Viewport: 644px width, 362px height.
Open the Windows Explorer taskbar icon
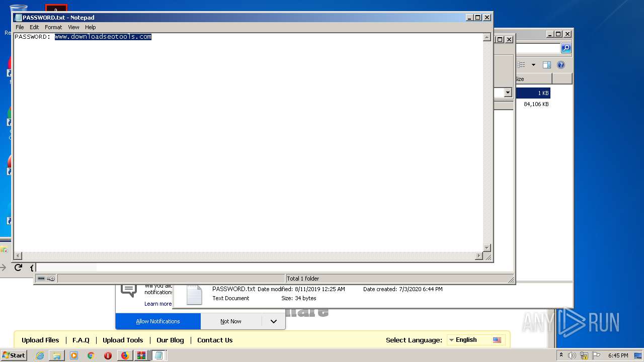[57, 355]
